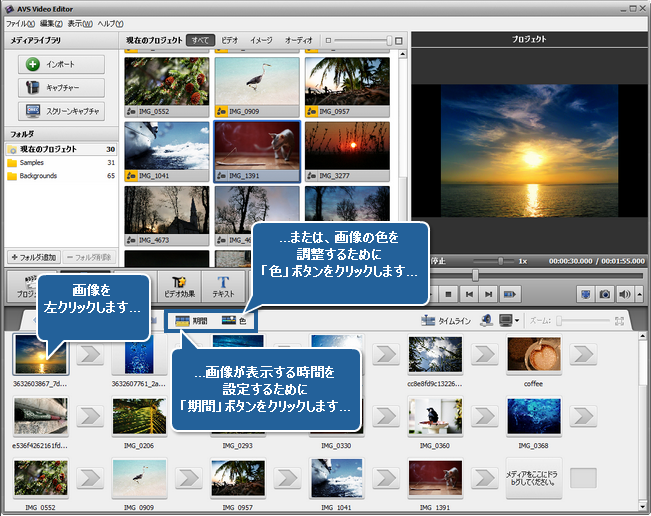This screenshot has height=516, width=651.
Task: Take a snapshot with the camera icon
Action: coord(605,295)
